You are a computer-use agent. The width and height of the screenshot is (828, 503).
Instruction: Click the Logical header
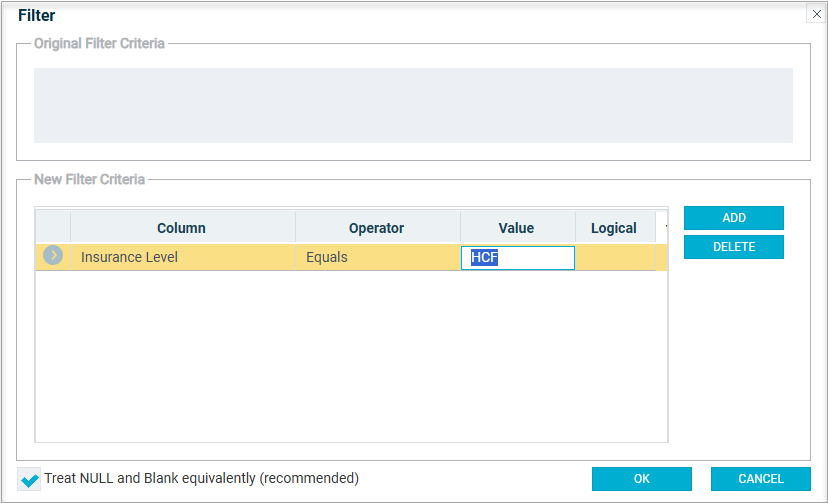click(615, 227)
